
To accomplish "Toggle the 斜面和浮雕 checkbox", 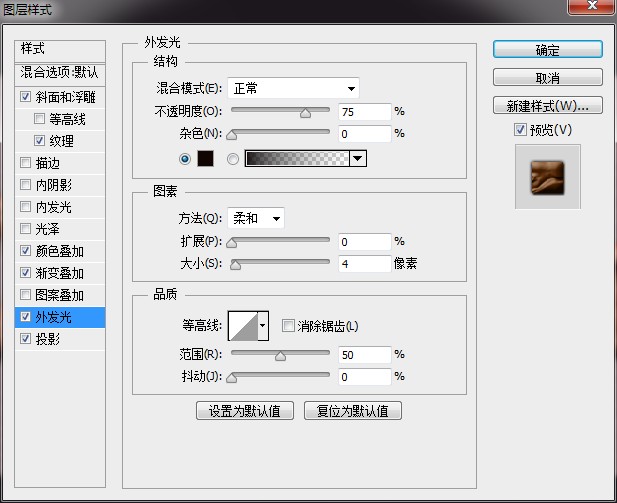I will [26, 96].
